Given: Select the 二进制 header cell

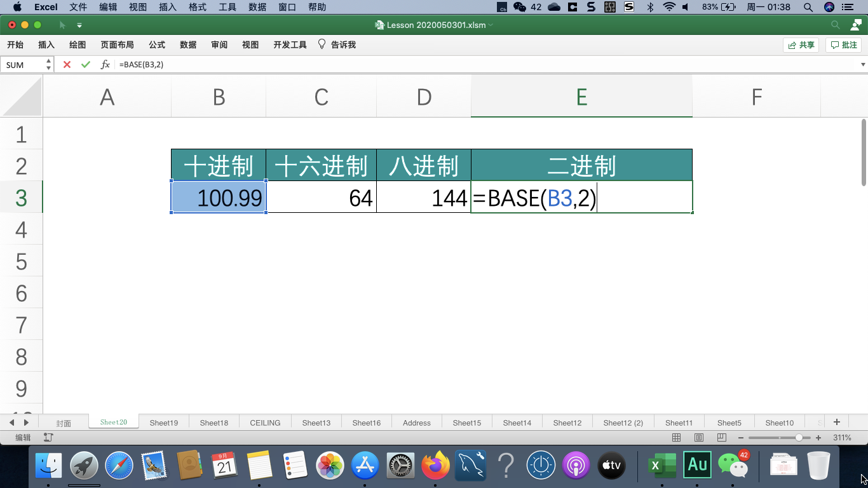Looking at the screenshot, I should tap(581, 165).
